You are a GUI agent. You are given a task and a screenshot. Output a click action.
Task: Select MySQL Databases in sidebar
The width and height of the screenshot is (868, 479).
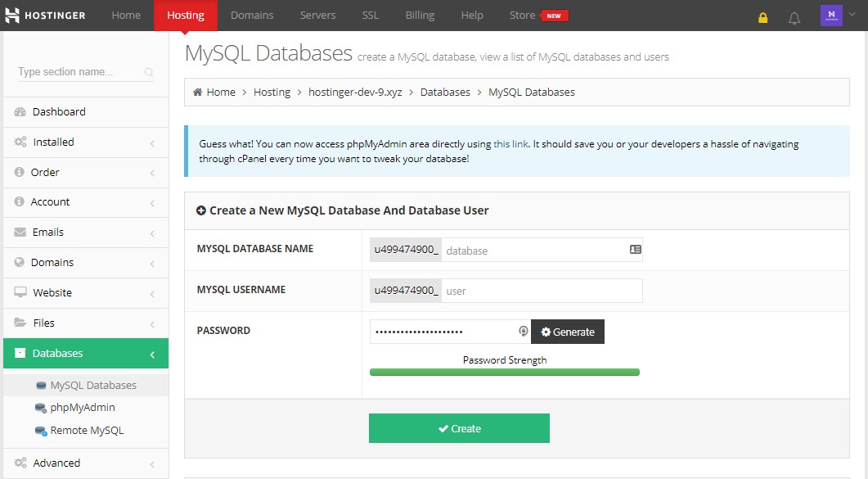(x=93, y=386)
